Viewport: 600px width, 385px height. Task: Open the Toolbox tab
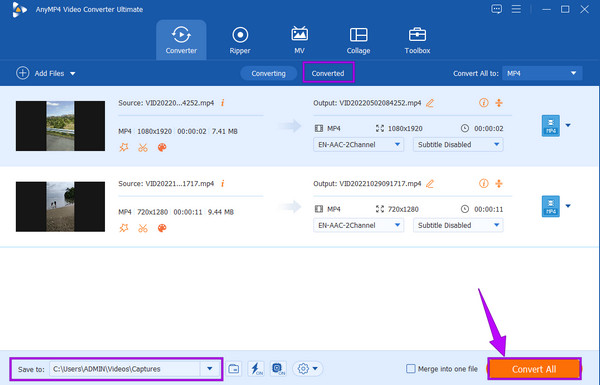pyautogui.click(x=417, y=40)
